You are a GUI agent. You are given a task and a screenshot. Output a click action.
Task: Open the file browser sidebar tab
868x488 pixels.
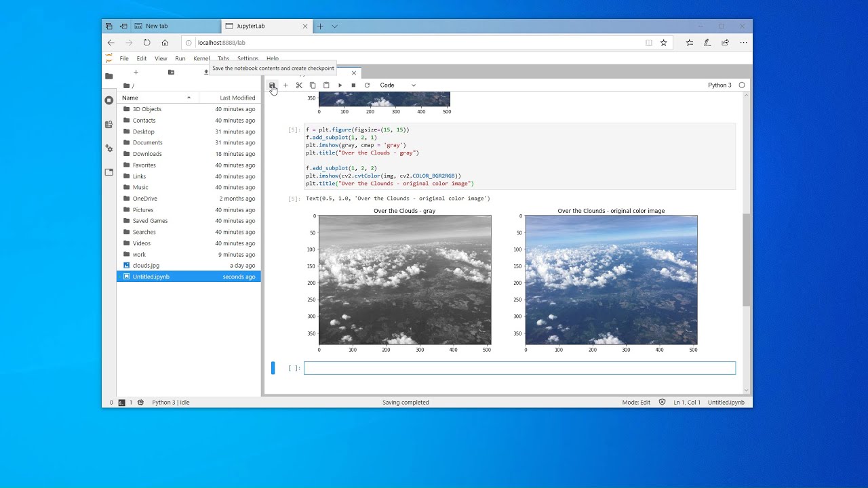[109, 77]
